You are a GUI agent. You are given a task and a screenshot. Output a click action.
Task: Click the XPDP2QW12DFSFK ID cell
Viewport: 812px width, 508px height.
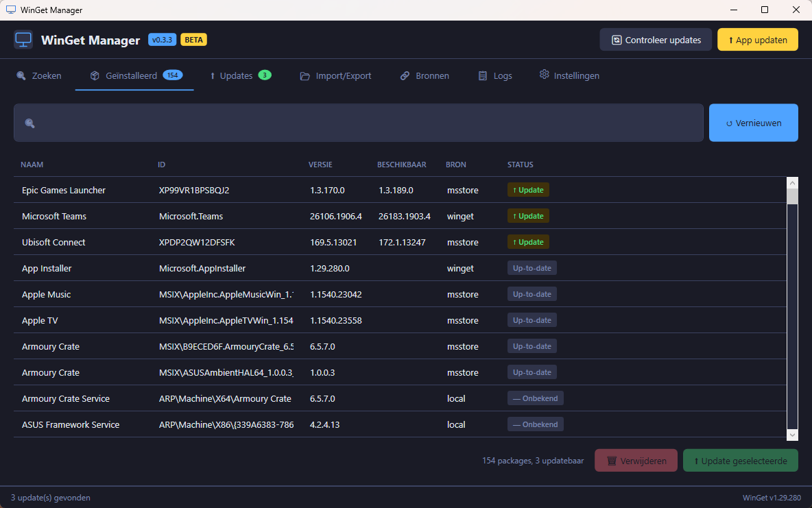coord(197,243)
